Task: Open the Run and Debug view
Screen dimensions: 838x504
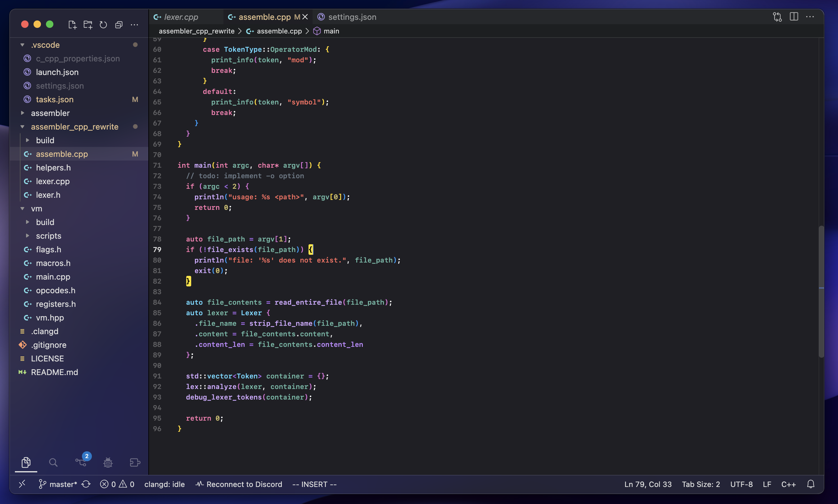Action: click(x=108, y=462)
